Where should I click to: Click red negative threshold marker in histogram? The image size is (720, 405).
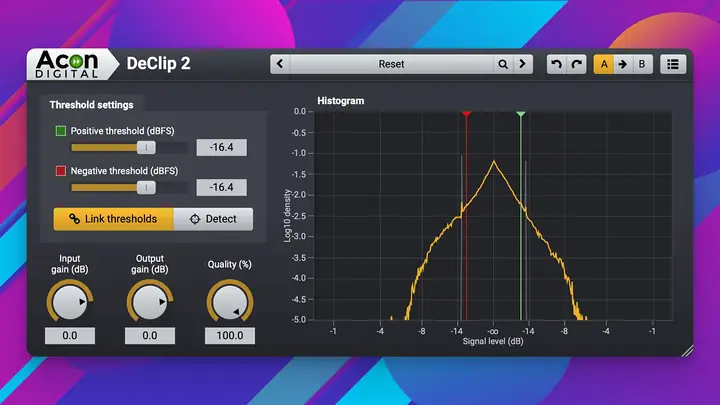click(x=467, y=114)
